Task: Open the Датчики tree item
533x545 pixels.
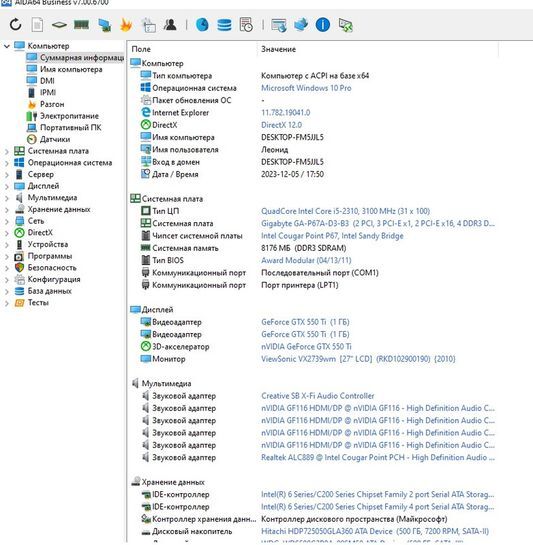Action: (x=55, y=139)
